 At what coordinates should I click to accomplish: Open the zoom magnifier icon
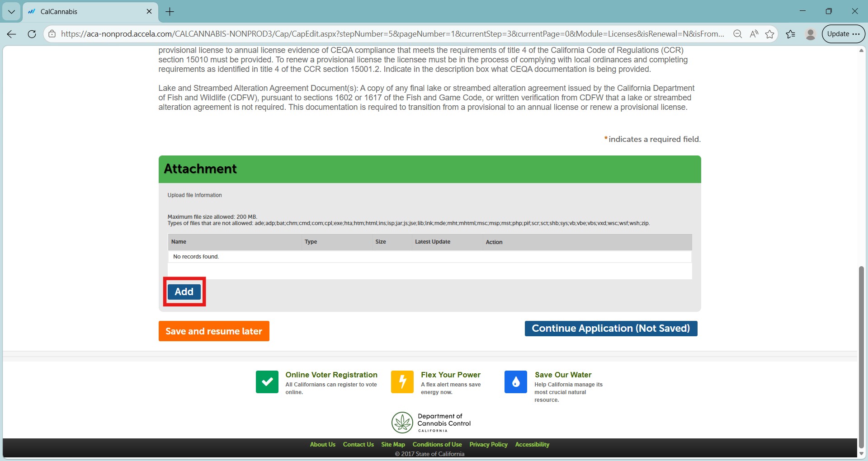point(737,34)
